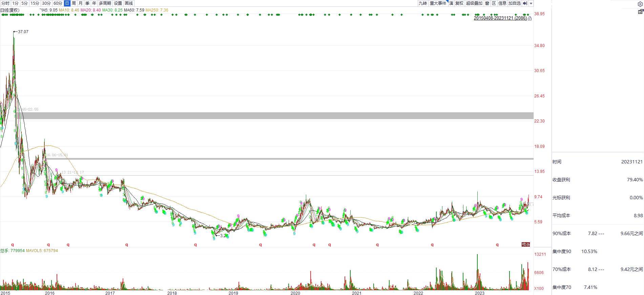Open the 多周期 multi-period view
Image resolution: width=644 pixels, height=295 pixels.
pyautogui.click(x=105, y=3)
